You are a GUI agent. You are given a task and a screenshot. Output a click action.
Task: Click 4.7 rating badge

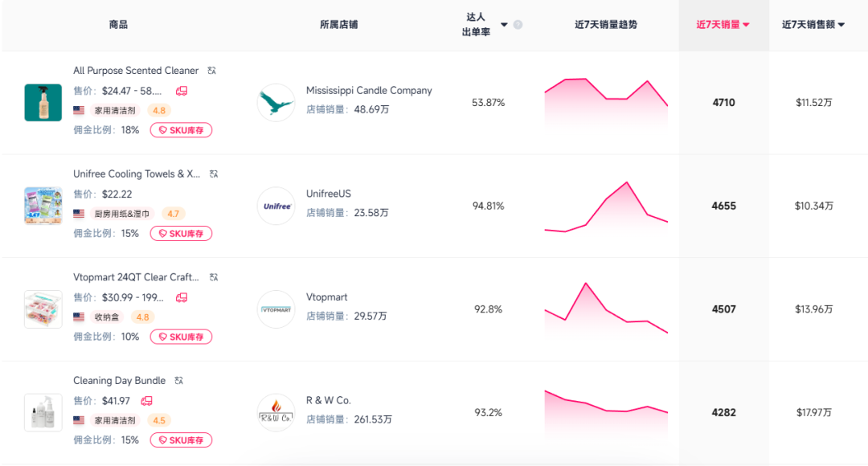pyautogui.click(x=174, y=214)
